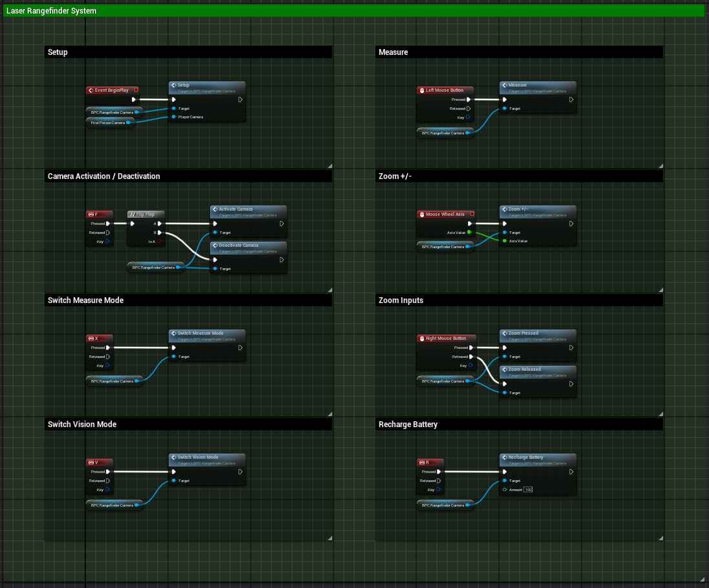
Task: Select BPC Rangefinder Camera variable in Switch Vision Mode
Action: (x=114, y=505)
